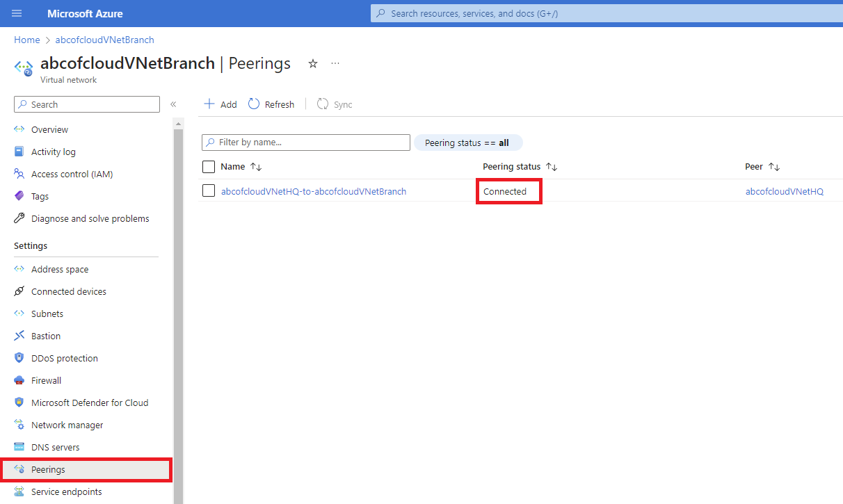Check the select-all checkbox in the table header

click(x=208, y=166)
